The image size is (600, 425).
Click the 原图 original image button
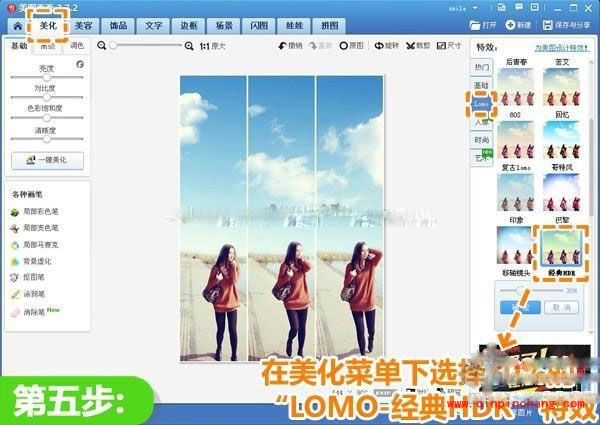click(x=351, y=46)
